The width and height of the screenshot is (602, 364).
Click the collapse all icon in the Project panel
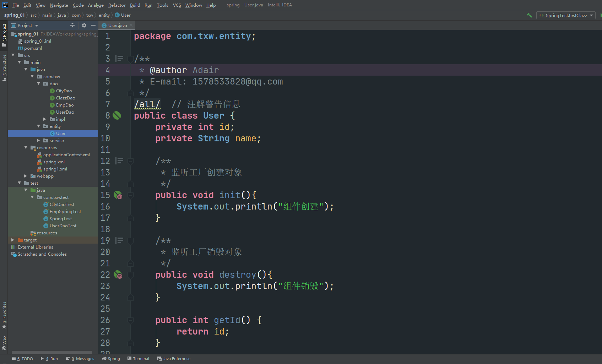72,25
